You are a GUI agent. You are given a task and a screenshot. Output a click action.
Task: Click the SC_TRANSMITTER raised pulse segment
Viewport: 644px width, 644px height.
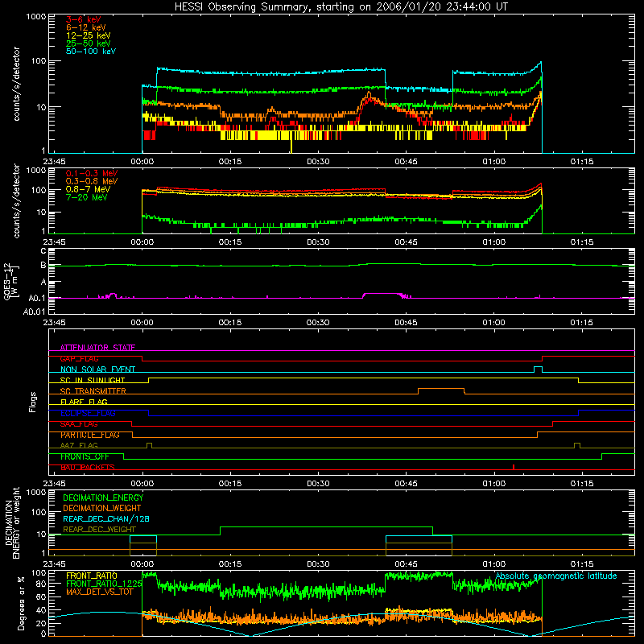click(x=441, y=390)
